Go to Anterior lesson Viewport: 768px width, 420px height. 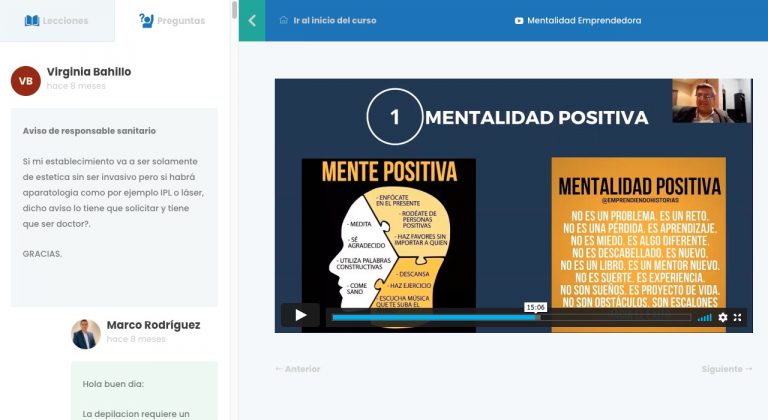[298, 369]
